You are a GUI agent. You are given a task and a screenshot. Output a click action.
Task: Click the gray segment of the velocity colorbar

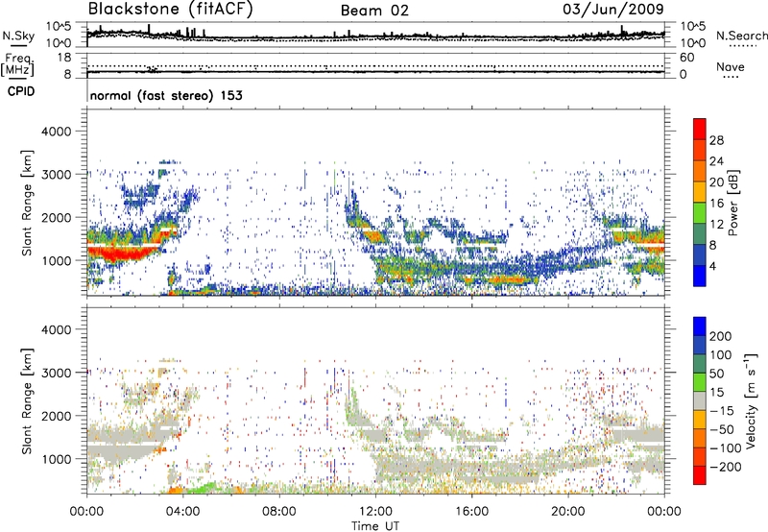click(700, 400)
